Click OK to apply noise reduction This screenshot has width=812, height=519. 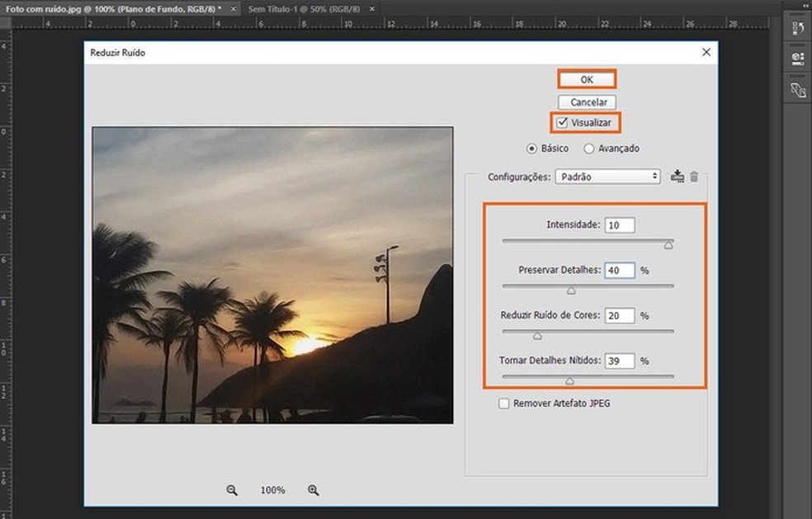tap(587, 79)
